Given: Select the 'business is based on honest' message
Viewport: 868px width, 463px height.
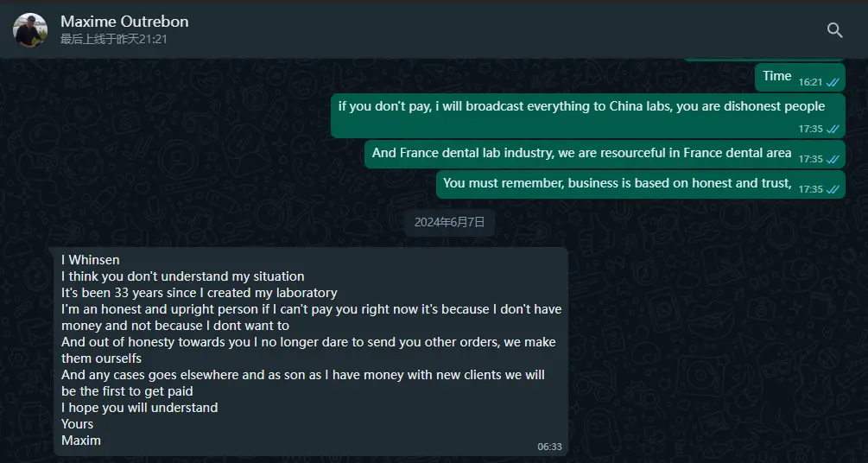Looking at the screenshot, I should click(x=641, y=185).
